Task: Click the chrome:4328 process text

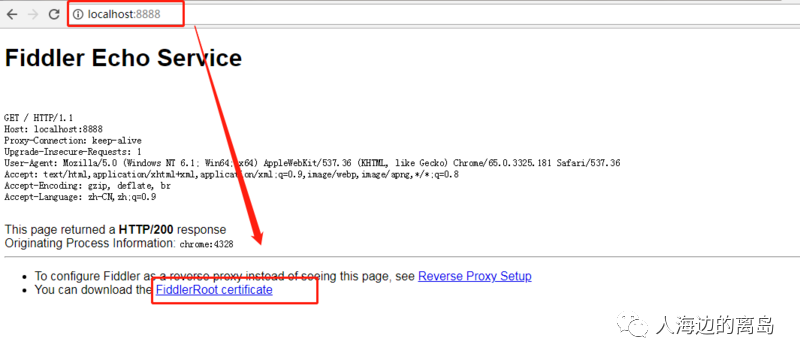Action: coord(207,244)
